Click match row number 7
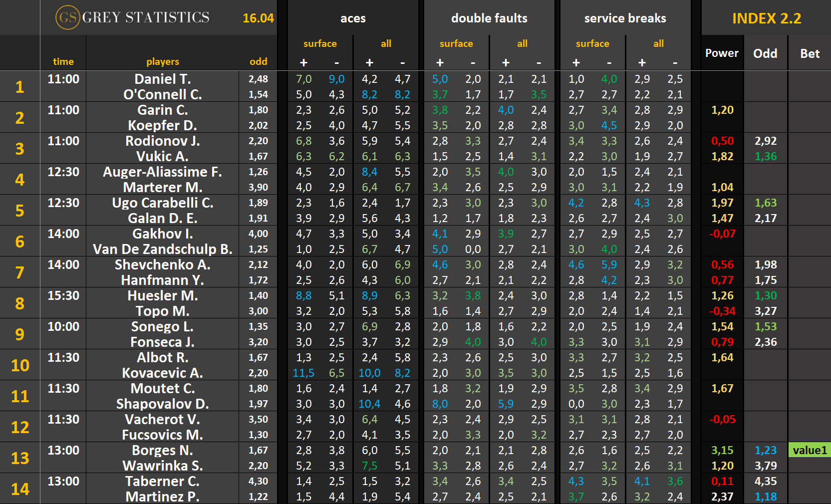Image resolution: width=831 pixels, height=504 pixels. click(20, 272)
